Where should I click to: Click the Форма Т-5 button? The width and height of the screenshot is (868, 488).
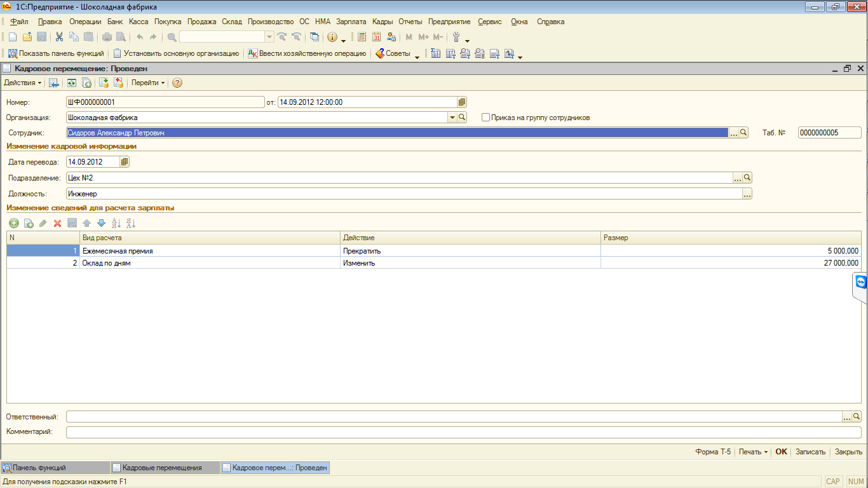[x=713, y=452]
